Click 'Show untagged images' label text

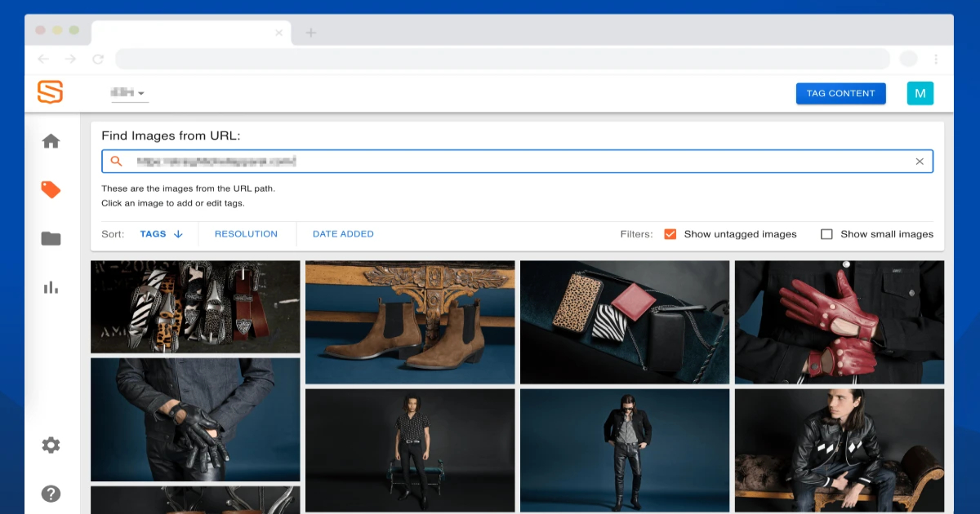tap(740, 234)
